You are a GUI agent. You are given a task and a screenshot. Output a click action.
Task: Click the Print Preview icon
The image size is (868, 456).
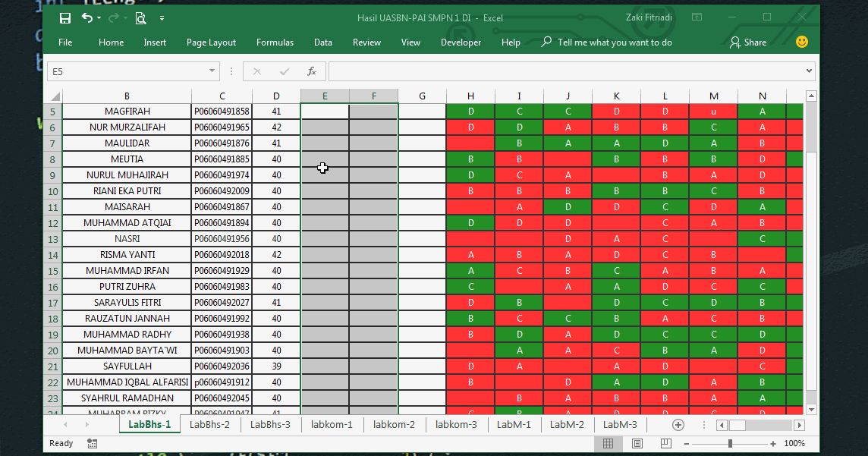point(140,17)
